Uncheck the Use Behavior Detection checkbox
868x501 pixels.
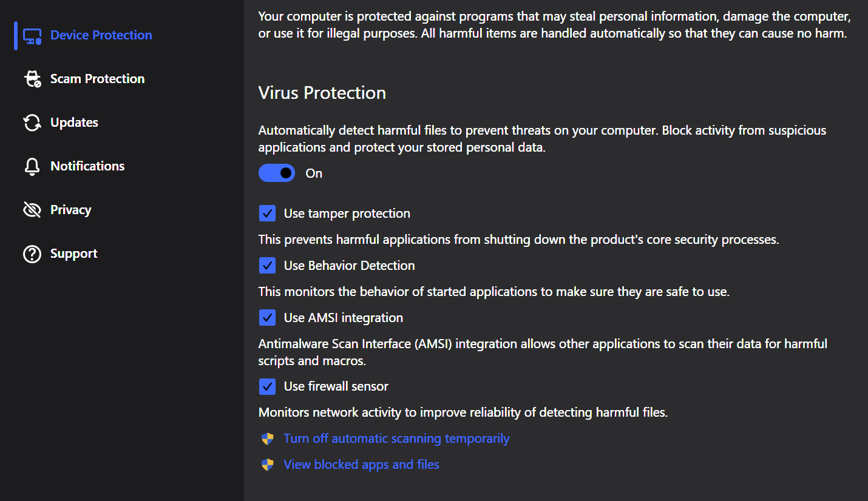click(x=267, y=266)
